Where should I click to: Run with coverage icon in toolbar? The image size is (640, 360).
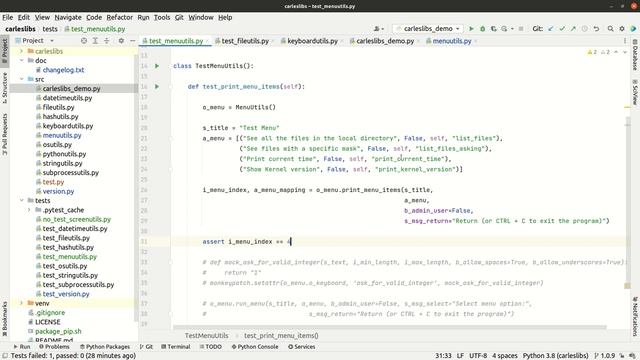click(x=493, y=29)
